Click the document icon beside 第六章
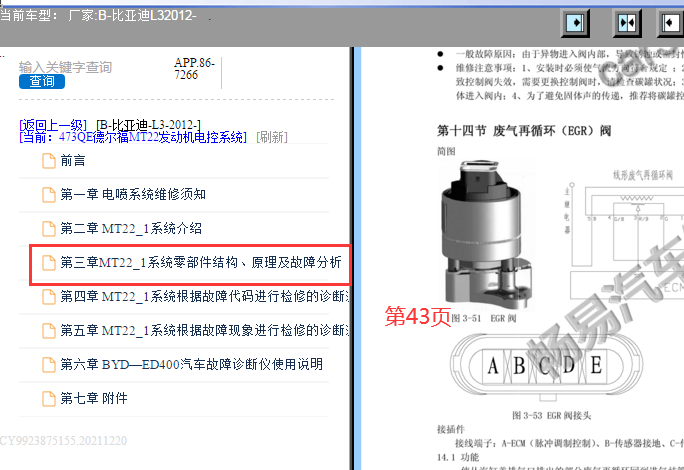This screenshot has height=470, width=684. [49, 364]
